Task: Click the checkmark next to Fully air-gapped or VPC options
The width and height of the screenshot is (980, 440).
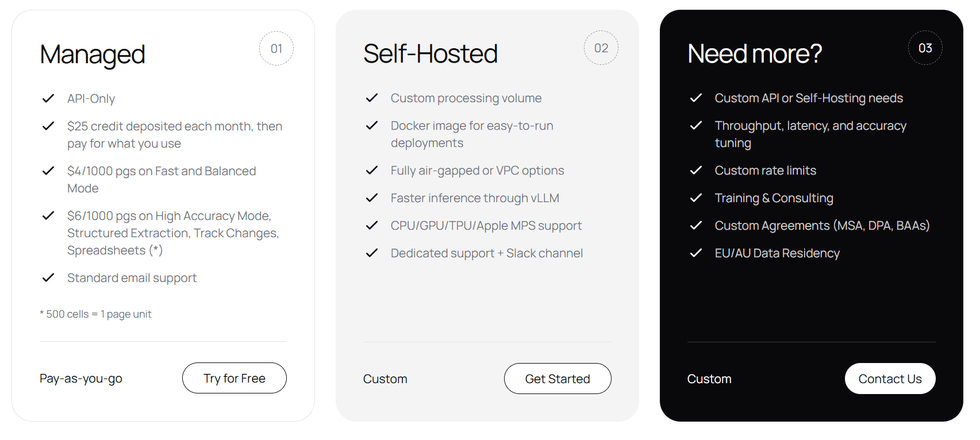Action: 372,170
